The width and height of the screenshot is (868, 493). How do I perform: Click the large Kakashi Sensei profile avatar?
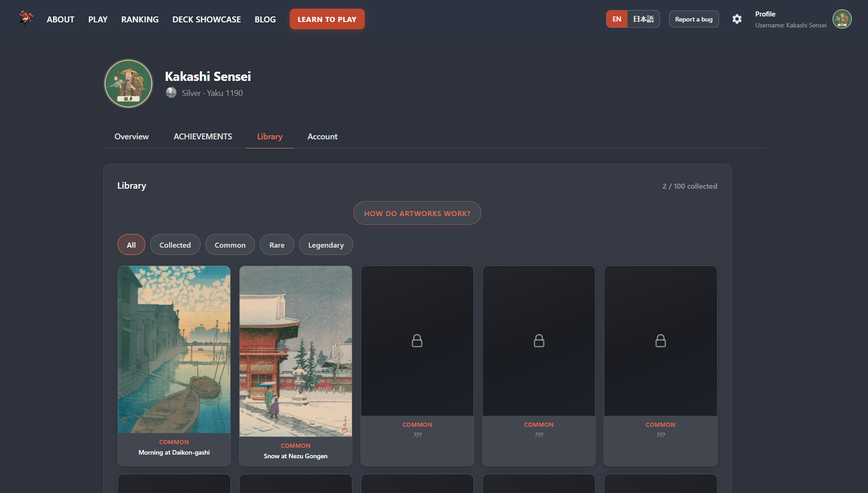[128, 84]
